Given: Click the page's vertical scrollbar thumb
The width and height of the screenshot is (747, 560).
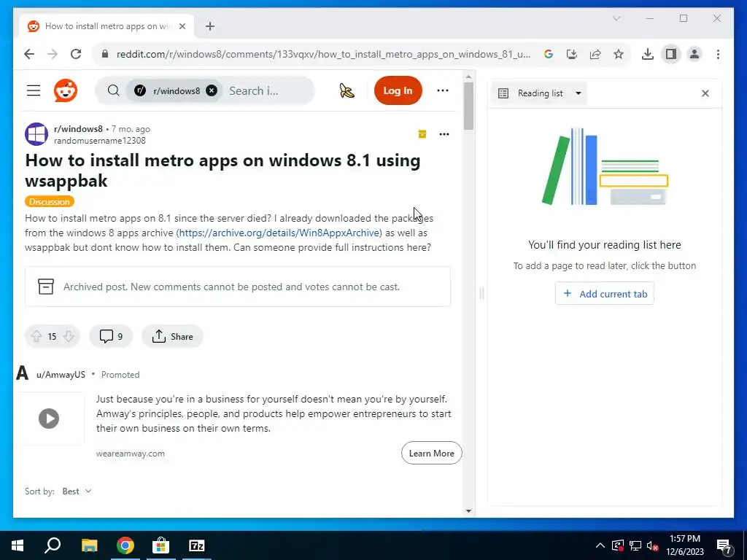Looking at the screenshot, I should coord(469,106).
